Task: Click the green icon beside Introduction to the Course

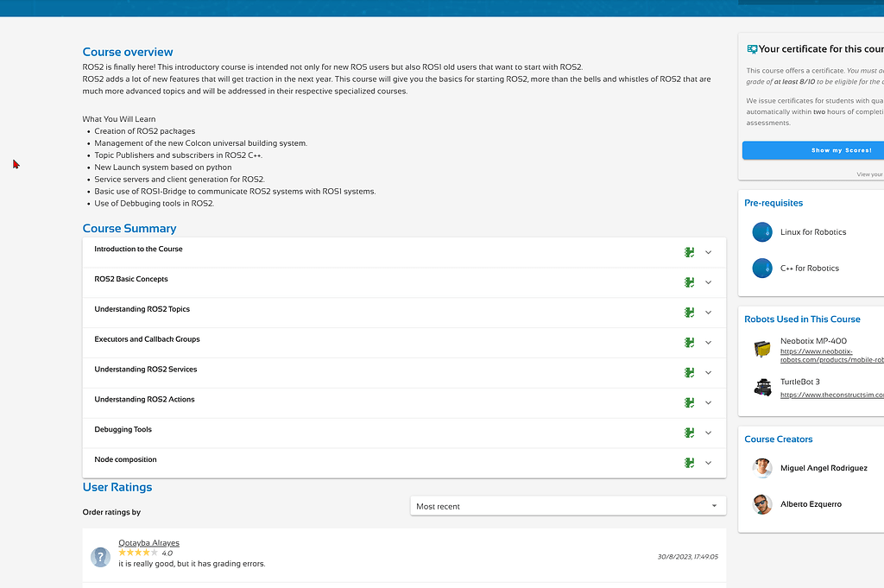Action: pos(689,252)
